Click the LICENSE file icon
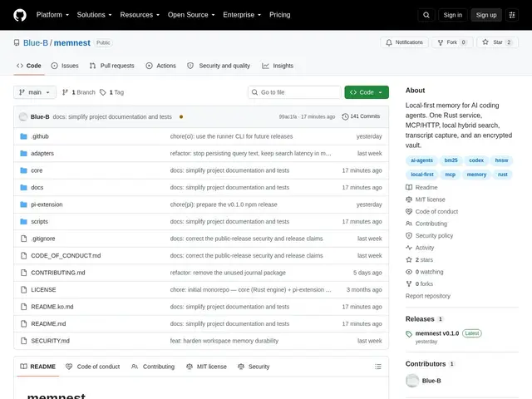 [x=23, y=290]
